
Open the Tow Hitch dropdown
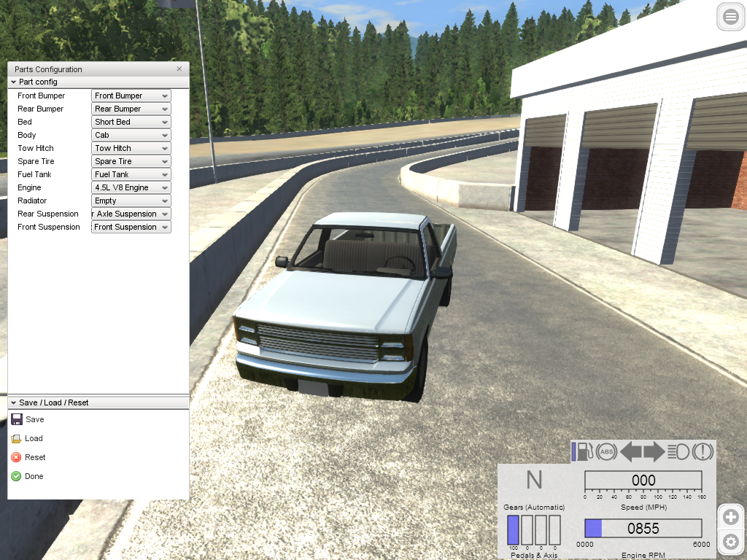(x=131, y=148)
